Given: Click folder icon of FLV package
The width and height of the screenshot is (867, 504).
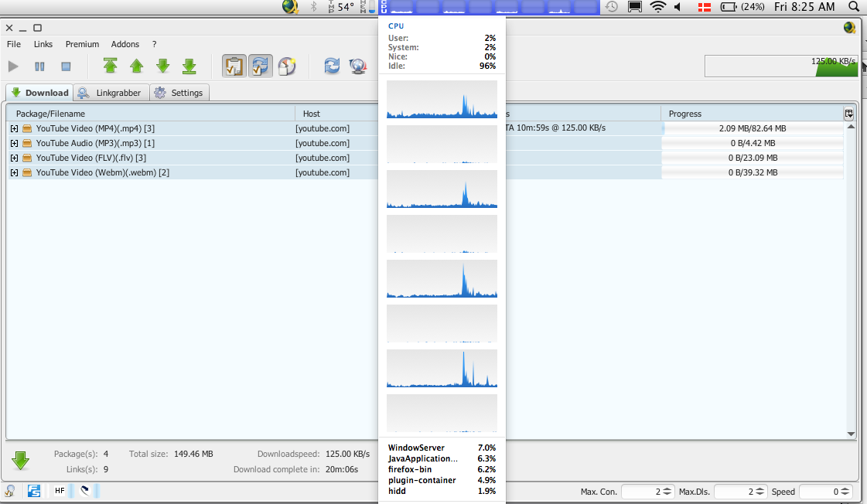Looking at the screenshot, I should (26, 158).
